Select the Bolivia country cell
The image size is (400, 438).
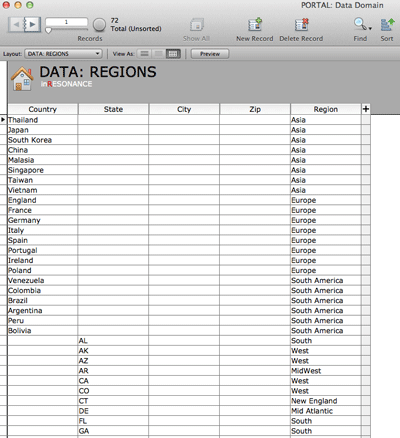[43, 331]
